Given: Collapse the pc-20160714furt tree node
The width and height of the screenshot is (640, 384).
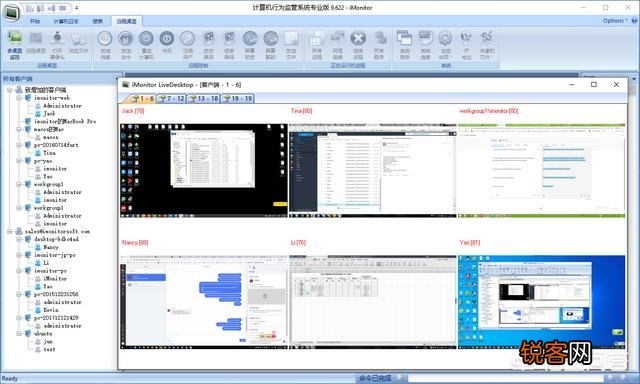Looking at the screenshot, I should pyautogui.click(x=19, y=145).
